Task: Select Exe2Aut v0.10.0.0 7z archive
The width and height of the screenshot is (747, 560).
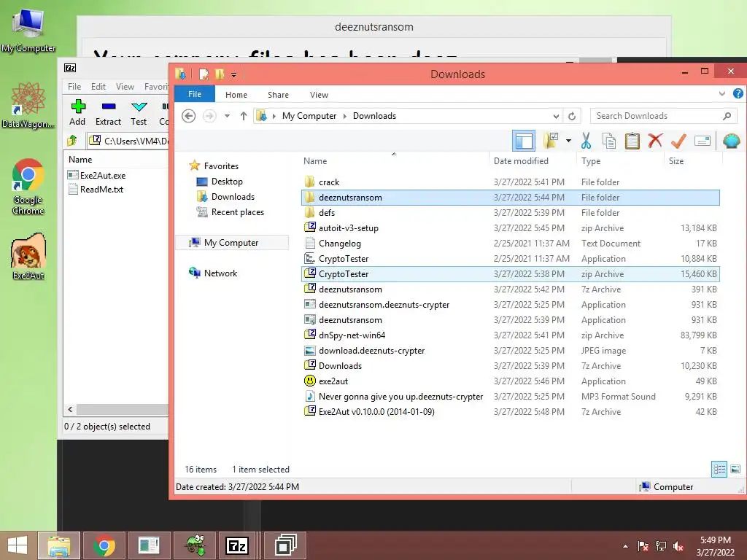Action: (x=510, y=411)
